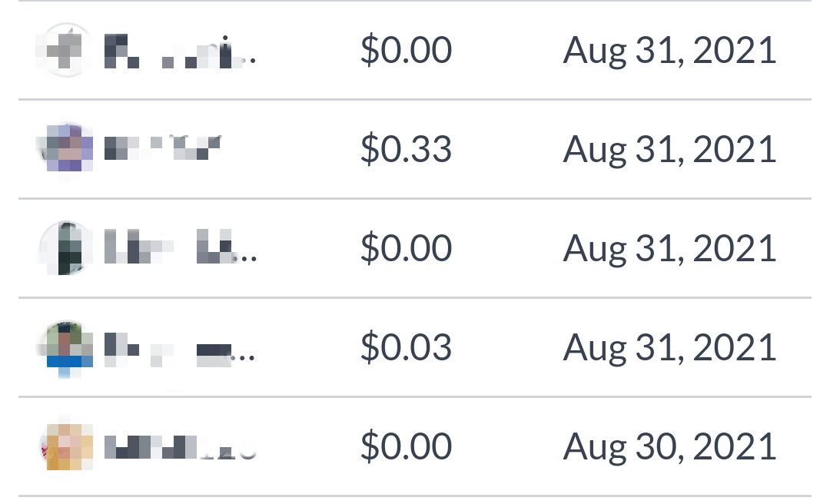This screenshot has height=504, width=830.
Task: Click the Aug 30, 2021 date
Action: point(669,447)
